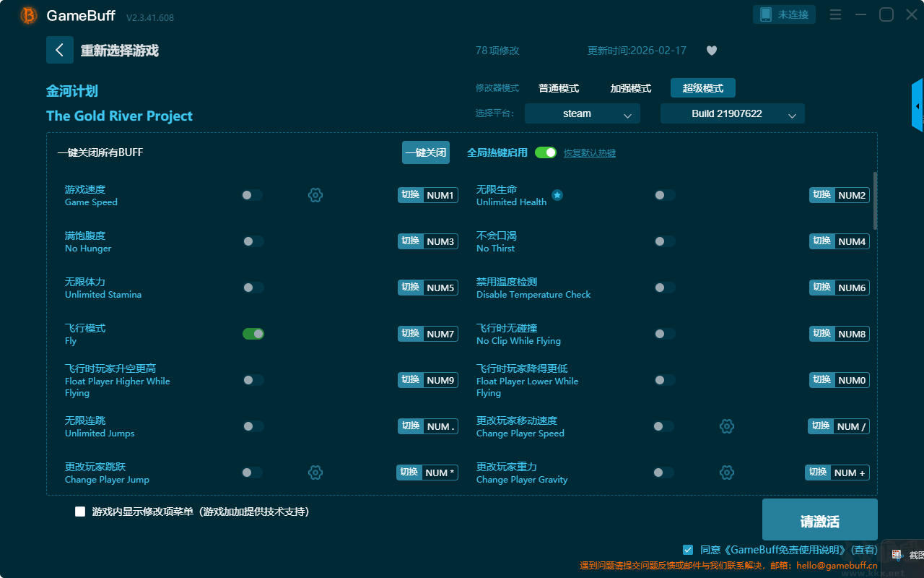Click 重新选择游戏 reselect game label
The image size is (924, 578).
click(x=120, y=51)
